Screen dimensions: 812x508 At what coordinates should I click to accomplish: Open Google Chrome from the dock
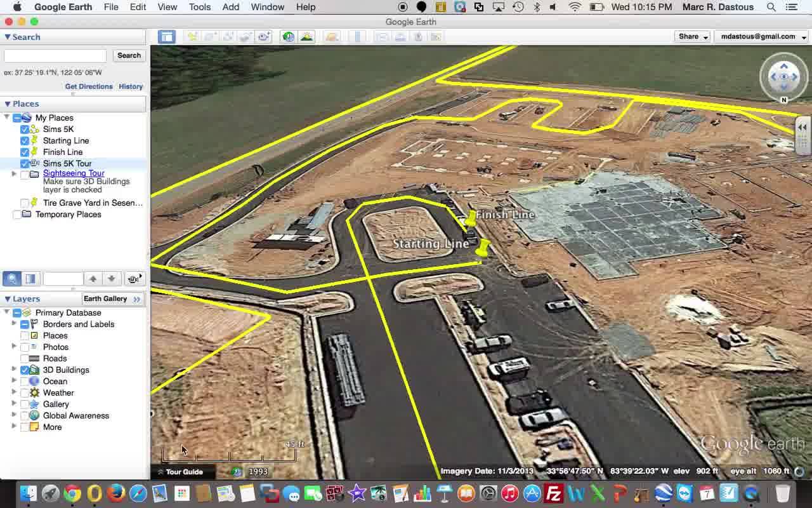point(72,493)
